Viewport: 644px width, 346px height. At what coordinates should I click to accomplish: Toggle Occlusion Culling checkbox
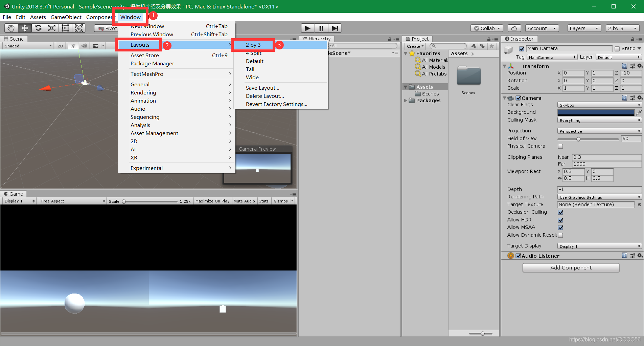pyautogui.click(x=560, y=212)
